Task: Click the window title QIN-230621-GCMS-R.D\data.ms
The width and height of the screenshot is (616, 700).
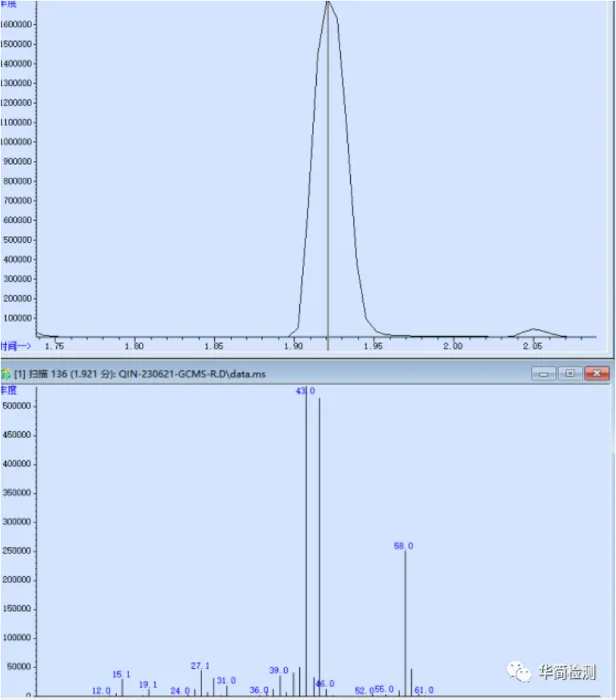Action: (191, 374)
